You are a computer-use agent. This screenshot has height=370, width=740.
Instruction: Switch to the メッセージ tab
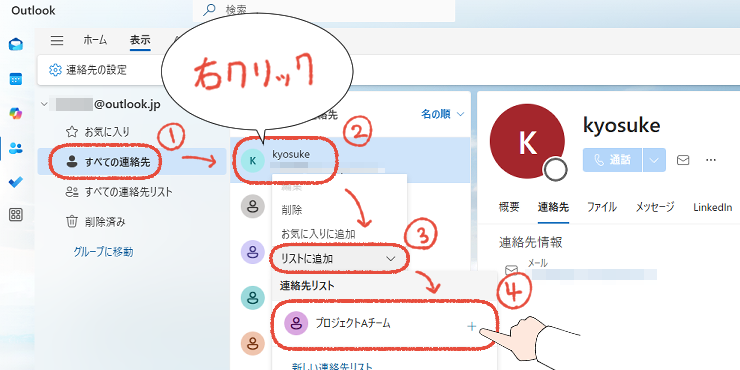point(655,207)
